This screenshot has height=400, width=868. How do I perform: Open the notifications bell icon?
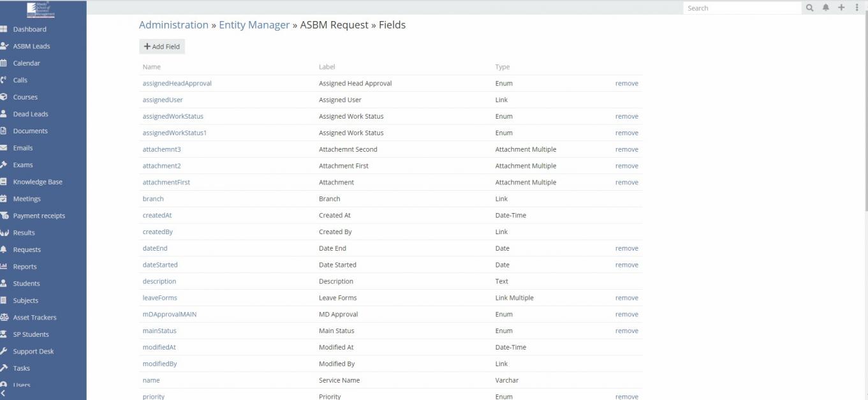(x=826, y=8)
